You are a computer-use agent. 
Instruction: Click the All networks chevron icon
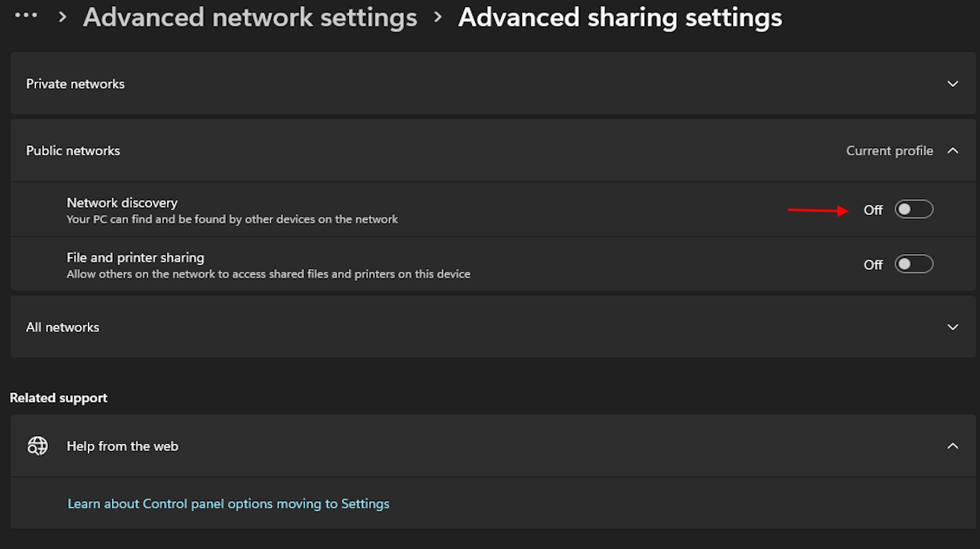953,327
